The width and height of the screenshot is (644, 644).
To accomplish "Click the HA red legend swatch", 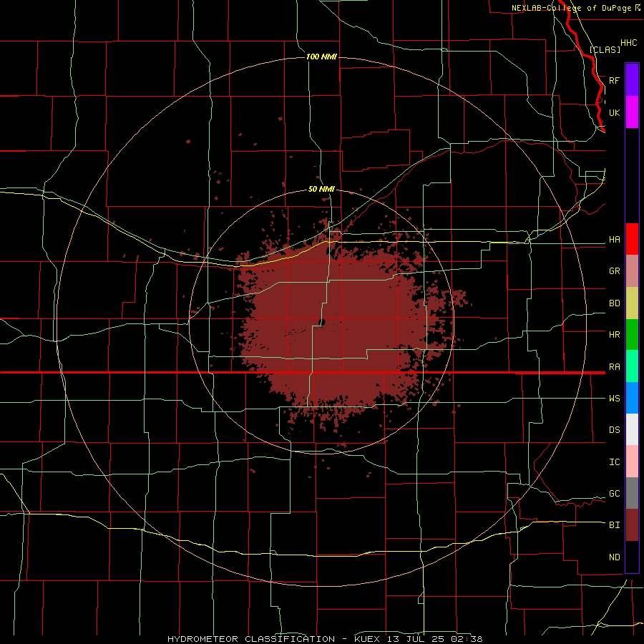I will (632, 239).
